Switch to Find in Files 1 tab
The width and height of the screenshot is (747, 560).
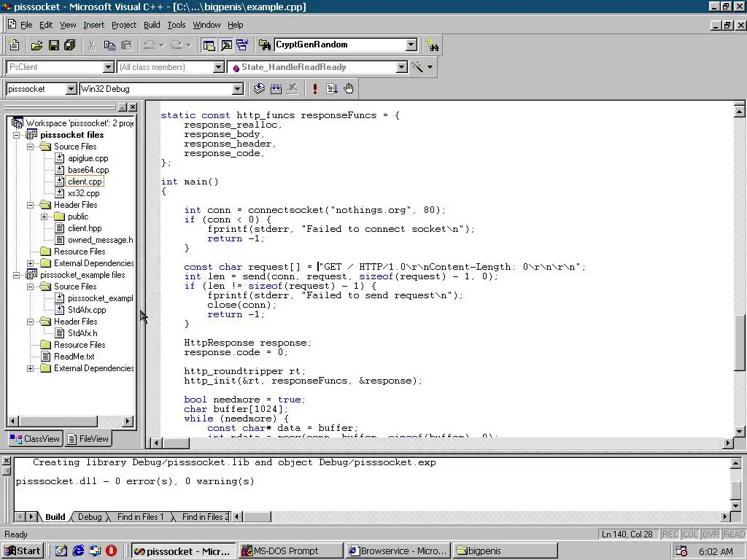tap(140, 517)
